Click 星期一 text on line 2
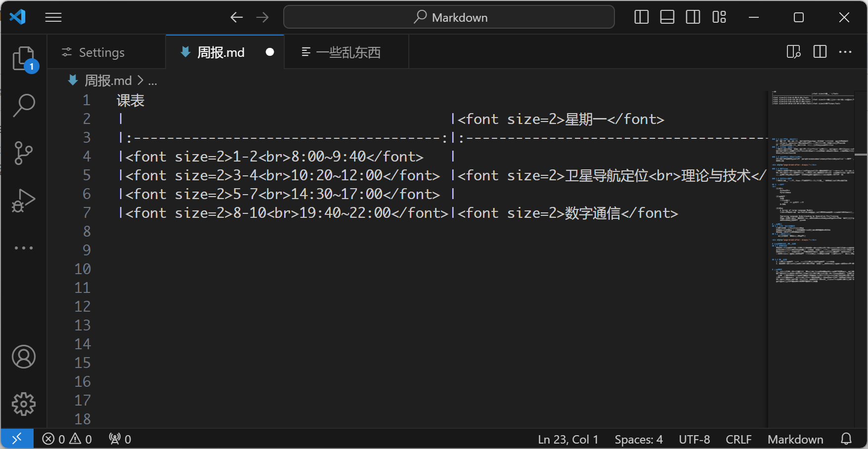 point(586,119)
